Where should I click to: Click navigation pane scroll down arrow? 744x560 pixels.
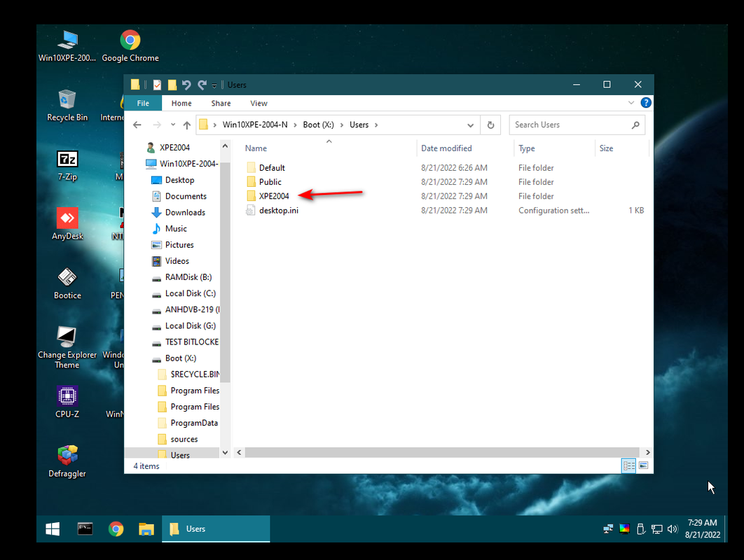(x=225, y=452)
